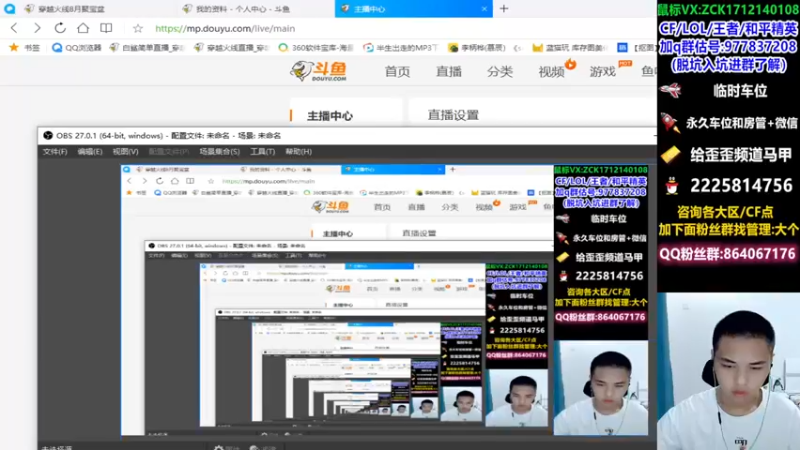Click the browser forward arrow
This screenshot has height=450, width=800.
pos(37,28)
